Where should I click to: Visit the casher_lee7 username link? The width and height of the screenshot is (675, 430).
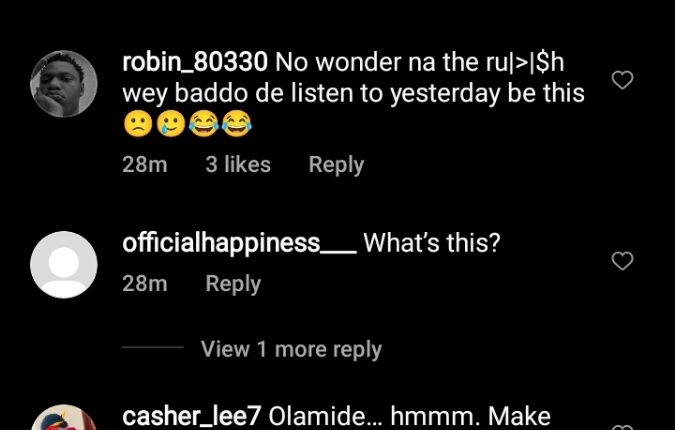(192, 416)
